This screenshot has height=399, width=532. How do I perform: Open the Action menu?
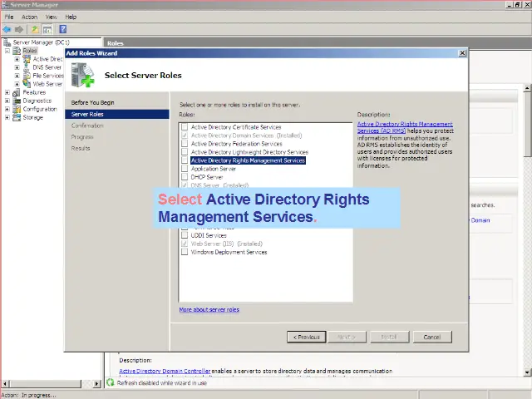point(29,17)
